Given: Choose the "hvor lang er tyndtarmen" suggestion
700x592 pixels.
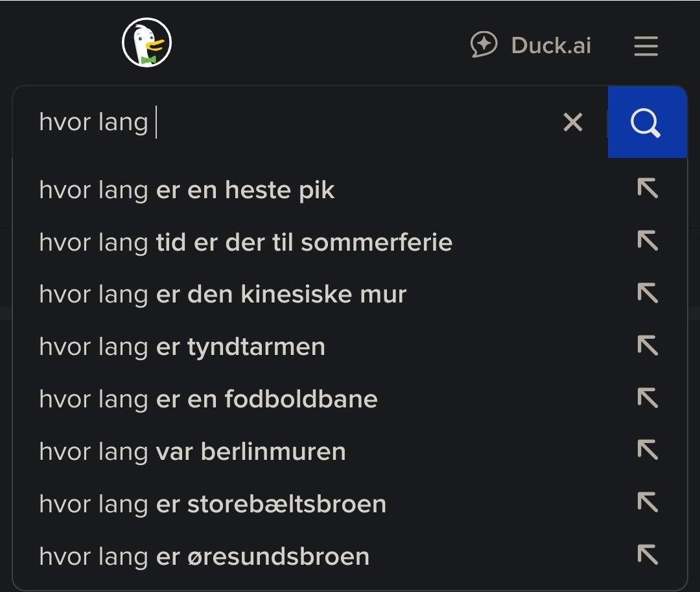Looking at the screenshot, I should click(182, 347).
